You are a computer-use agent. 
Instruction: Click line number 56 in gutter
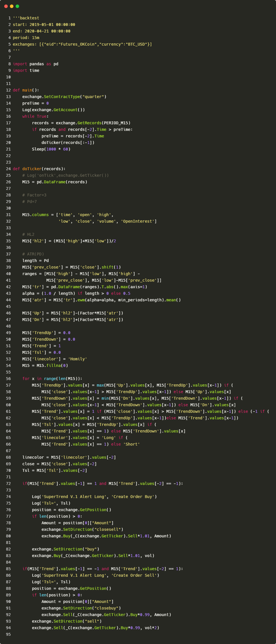point(8,379)
